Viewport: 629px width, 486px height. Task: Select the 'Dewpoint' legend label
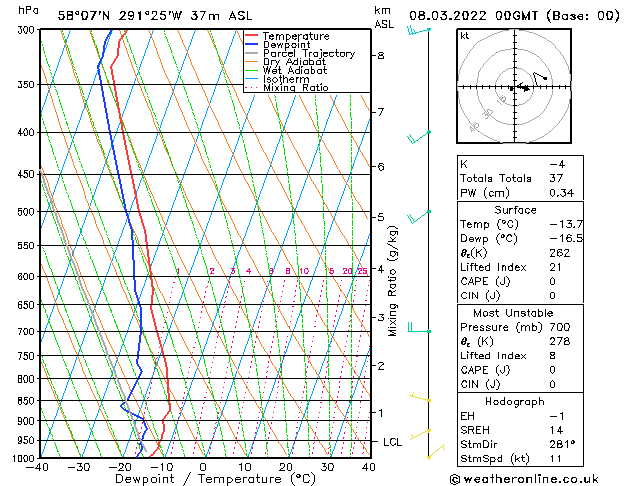(x=286, y=45)
